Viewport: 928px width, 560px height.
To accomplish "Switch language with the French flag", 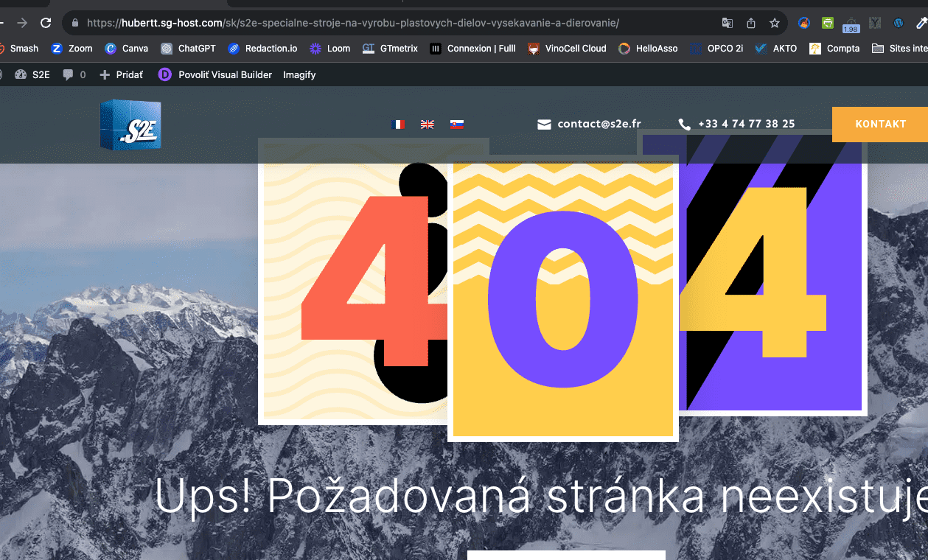I will (x=397, y=125).
